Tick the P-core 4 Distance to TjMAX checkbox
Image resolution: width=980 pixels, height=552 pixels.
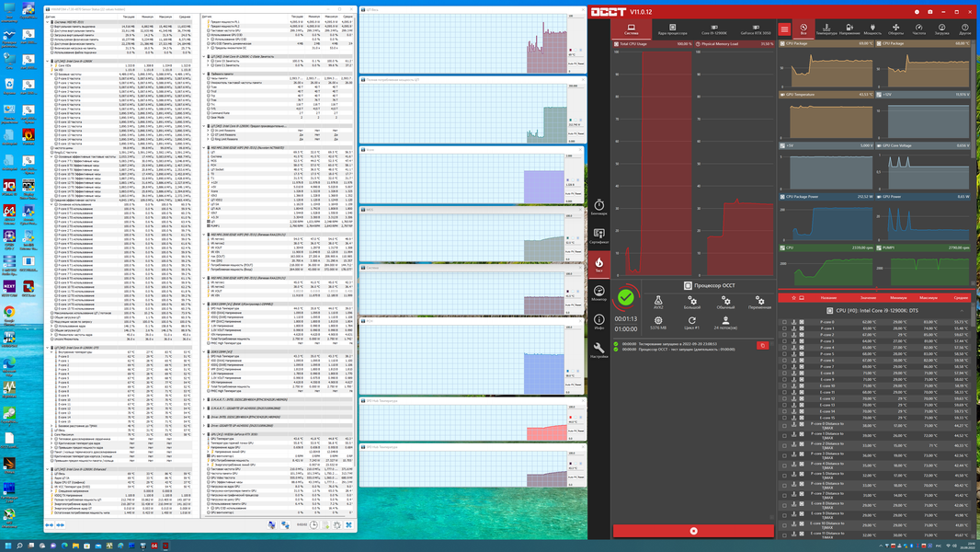784,466
